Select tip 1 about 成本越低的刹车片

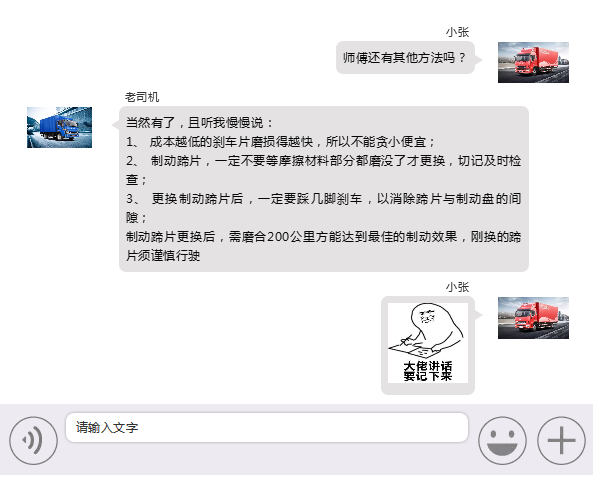click(x=280, y=142)
